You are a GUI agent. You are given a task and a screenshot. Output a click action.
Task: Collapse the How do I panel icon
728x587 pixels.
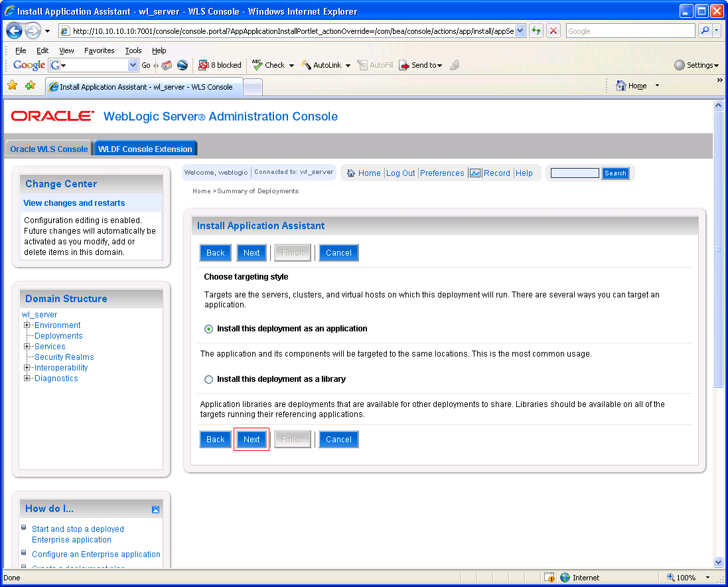(x=155, y=509)
